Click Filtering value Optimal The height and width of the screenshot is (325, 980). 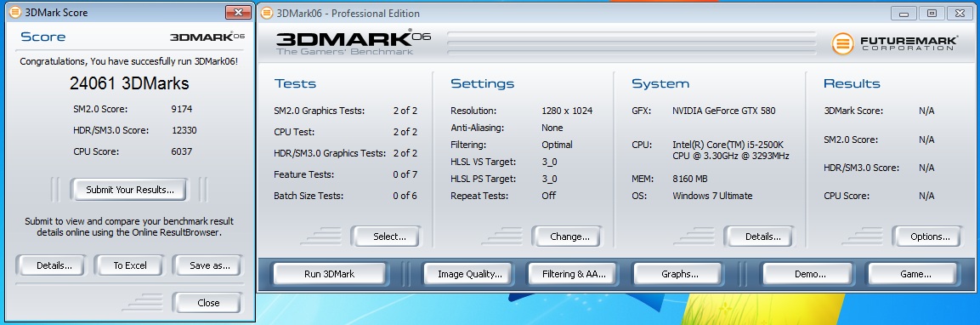tap(557, 145)
